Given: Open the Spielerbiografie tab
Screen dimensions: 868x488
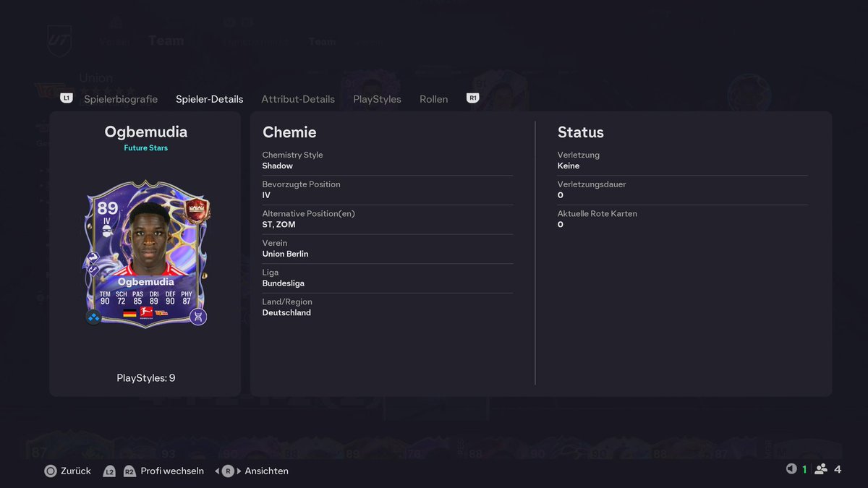Looking at the screenshot, I should click(121, 99).
